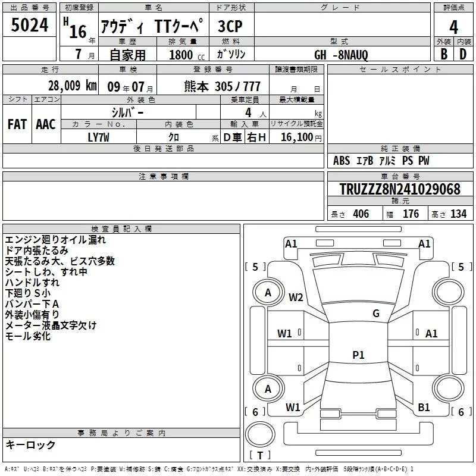The width and height of the screenshot is (476, 476).
Task: Select the B1 damage mark on diagram
Action: click(424, 408)
